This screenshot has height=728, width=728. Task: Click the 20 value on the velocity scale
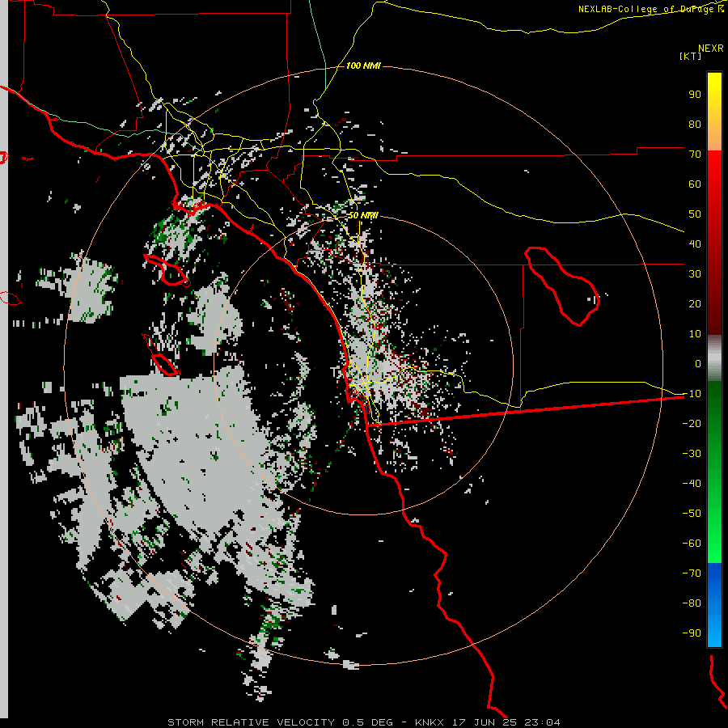[695, 303]
